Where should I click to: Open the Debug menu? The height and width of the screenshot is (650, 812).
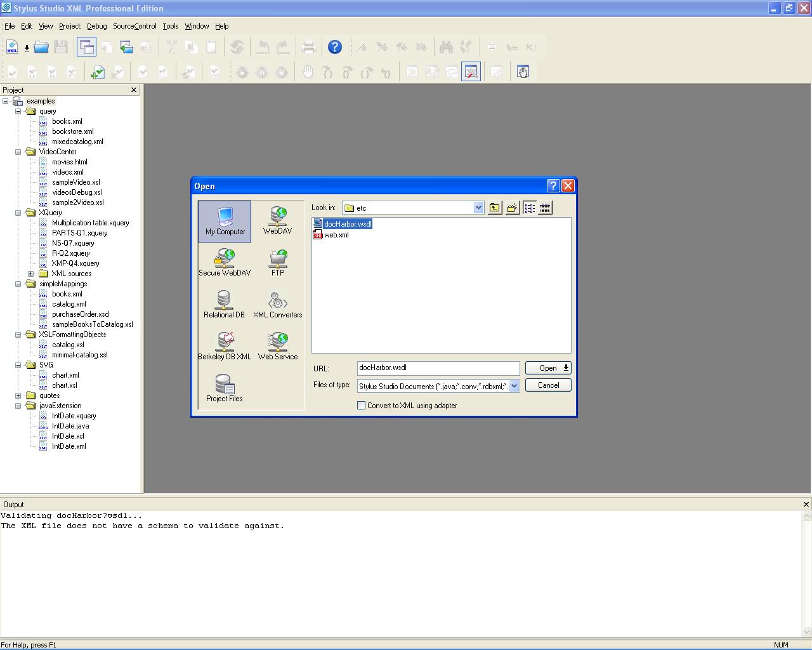(x=96, y=26)
